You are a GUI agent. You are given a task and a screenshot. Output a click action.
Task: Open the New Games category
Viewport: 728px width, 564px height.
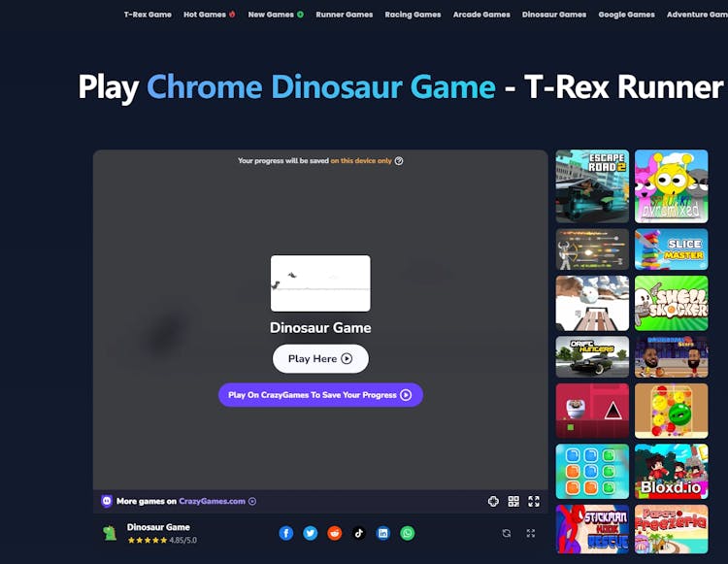click(x=276, y=15)
